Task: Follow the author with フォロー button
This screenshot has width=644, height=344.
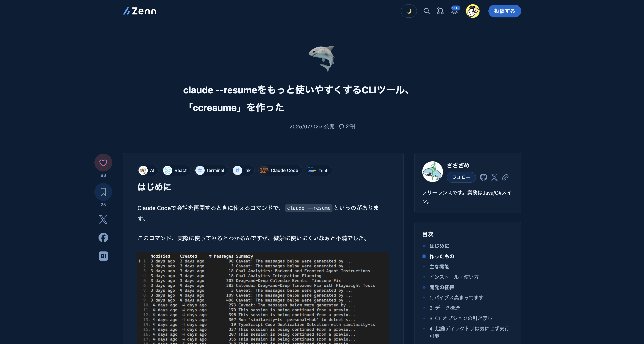Action: (x=461, y=177)
